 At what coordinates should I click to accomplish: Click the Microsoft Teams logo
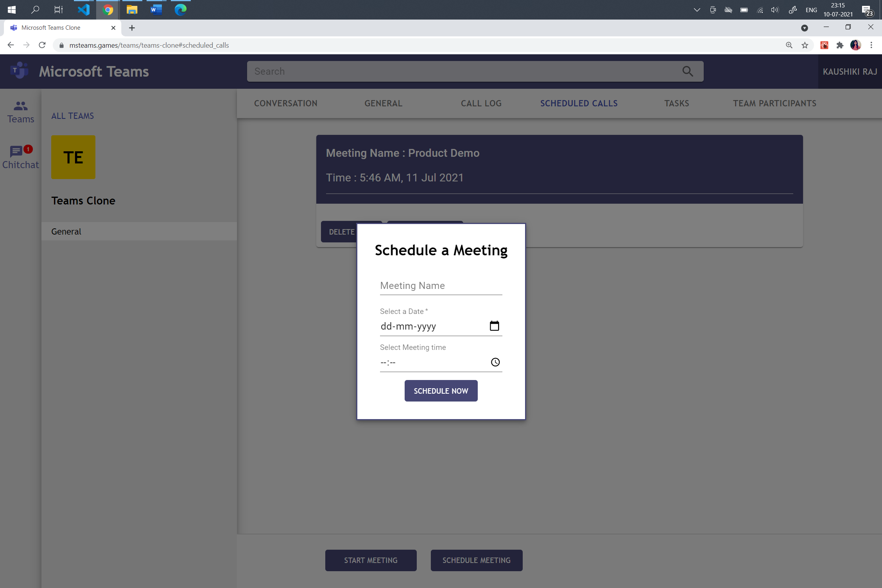(19, 70)
